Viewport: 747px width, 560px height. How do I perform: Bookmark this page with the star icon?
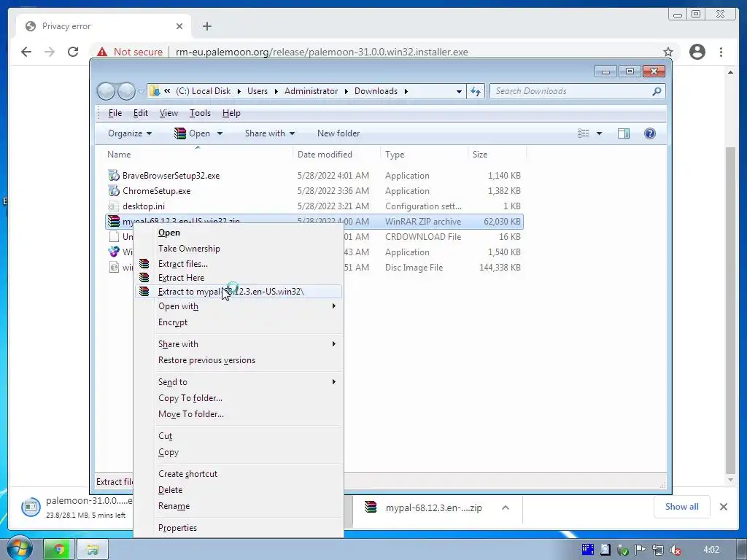coord(668,52)
